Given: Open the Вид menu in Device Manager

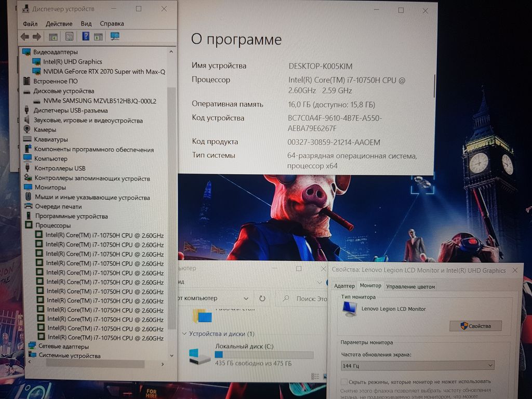Looking at the screenshot, I should (x=86, y=24).
